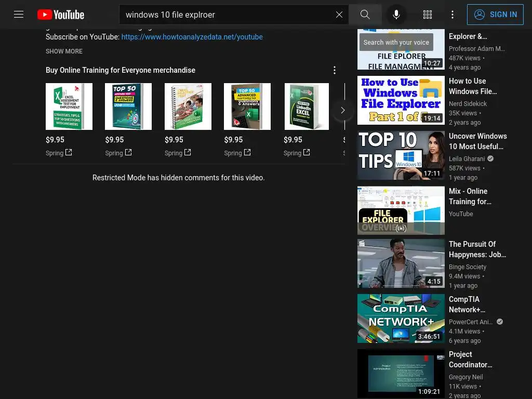Image resolution: width=532 pixels, height=399 pixels.
Task: Open 'Project Coordinator...' video title
Action: (x=470, y=360)
